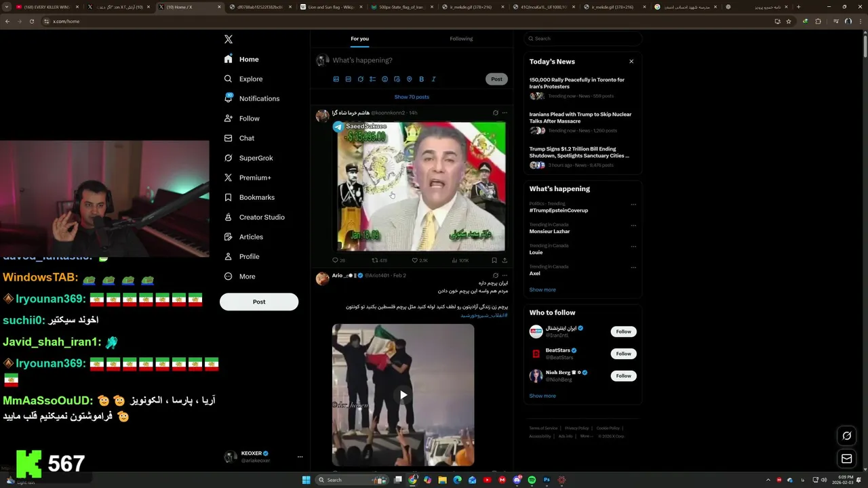Open Spotify from the Windows taskbar
The height and width of the screenshot is (488, 868).
click(x=532, y=480)
